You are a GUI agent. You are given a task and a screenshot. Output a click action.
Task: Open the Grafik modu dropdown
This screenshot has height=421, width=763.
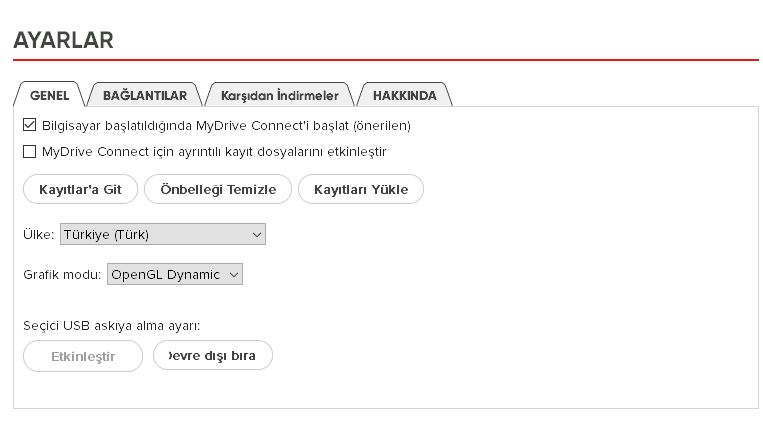[x=175, y=275]
